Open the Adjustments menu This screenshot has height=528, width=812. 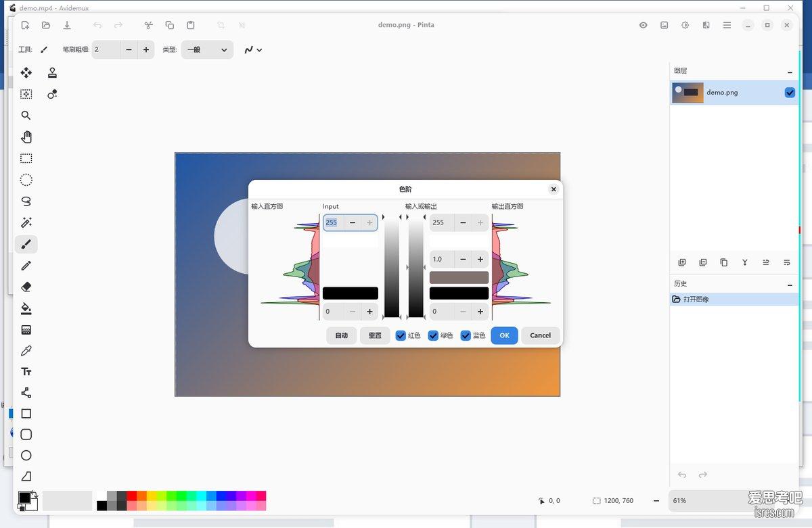(x=685, y=25)
